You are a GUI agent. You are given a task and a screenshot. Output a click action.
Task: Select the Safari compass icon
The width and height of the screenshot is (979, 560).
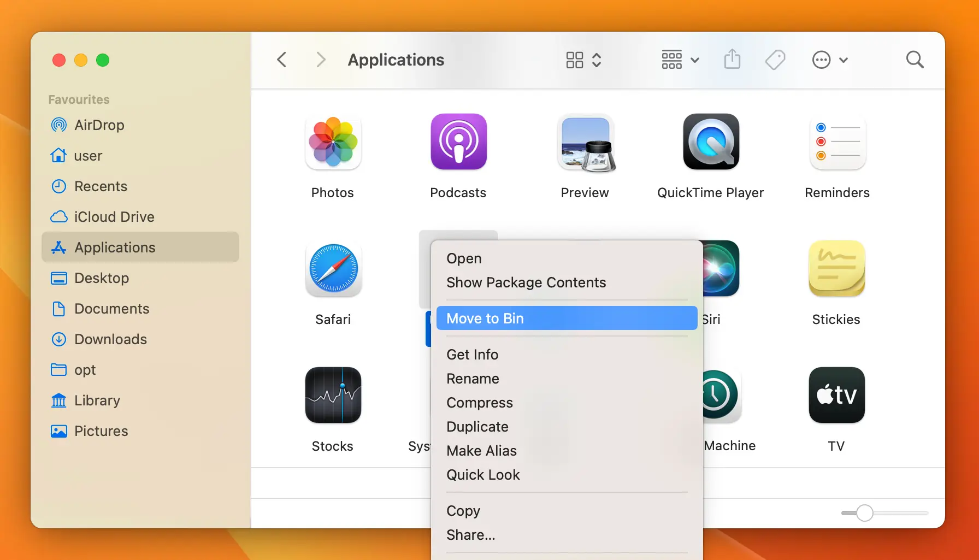tap(333, 269)
